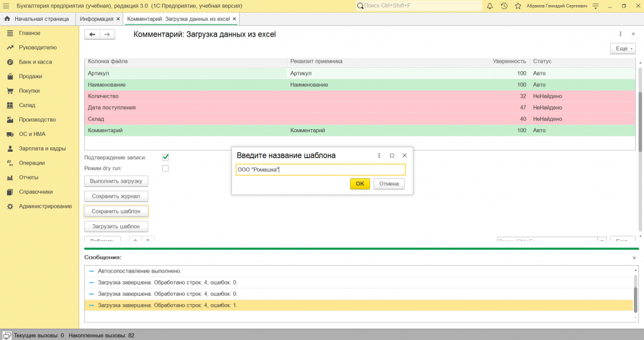
Task: Close the Информация tab
Action: pos(118,19)
